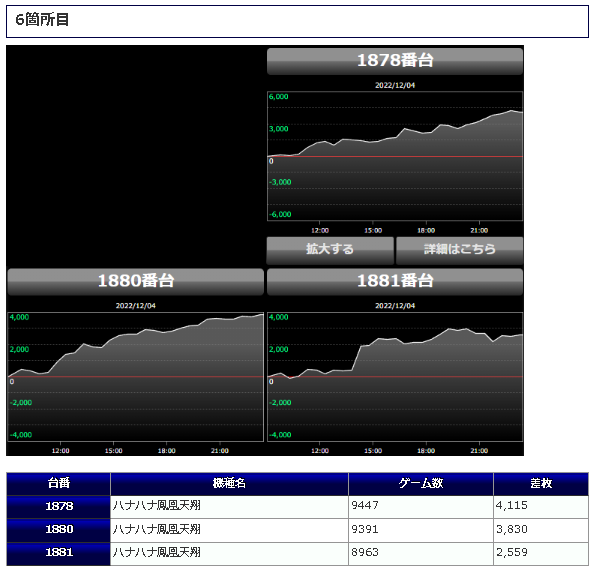Open 詳細はこちら details button
The width and height of the screenshot is (594, 571).
pos(460,250)
